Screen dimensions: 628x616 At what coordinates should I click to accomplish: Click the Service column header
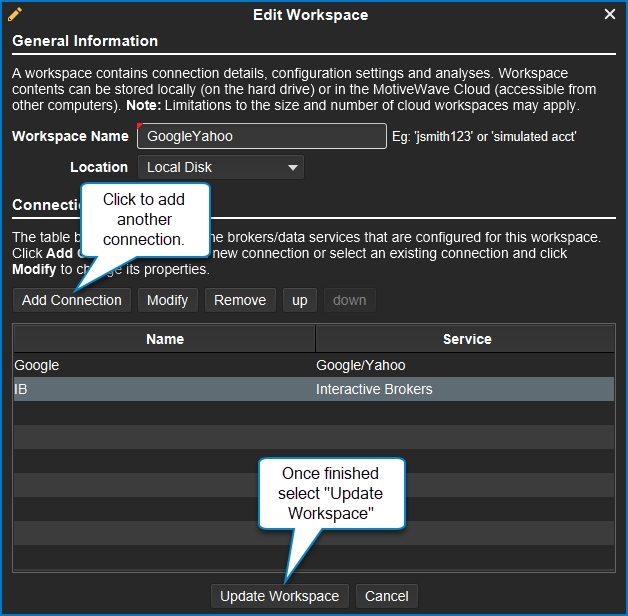click(x=465, y=339)
